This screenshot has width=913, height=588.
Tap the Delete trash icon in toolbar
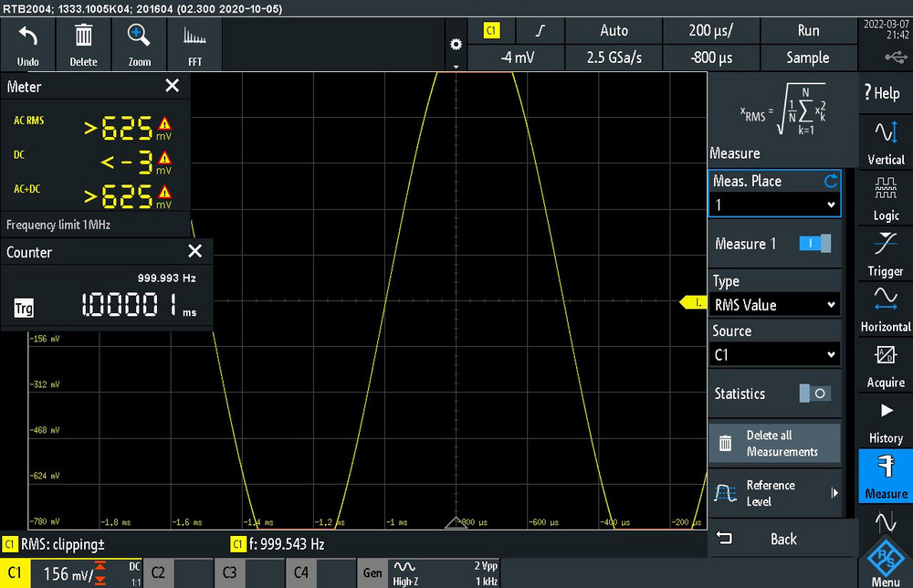click(83, 37)
